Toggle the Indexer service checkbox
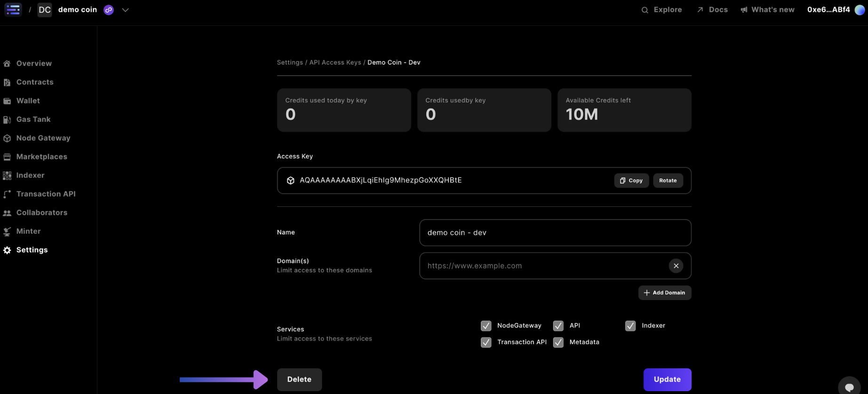The height and width of the screenshot is (394, 868). point(630,326)
